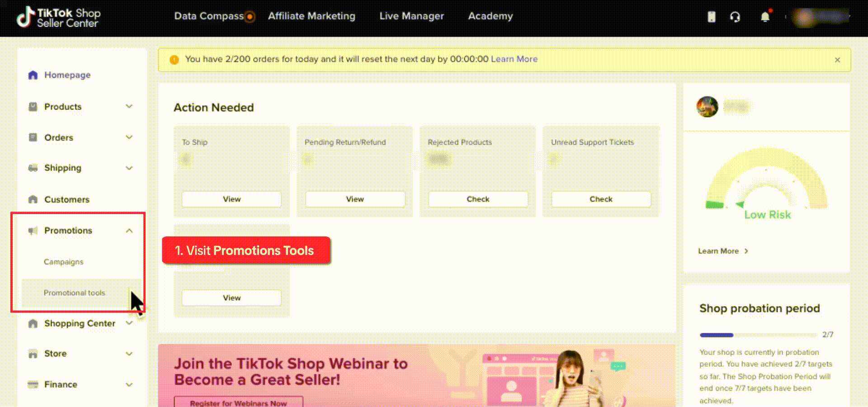Dismiss the orders limit notification banner
868x407 pixels.
pyautogui.click(x=837, y=60)
